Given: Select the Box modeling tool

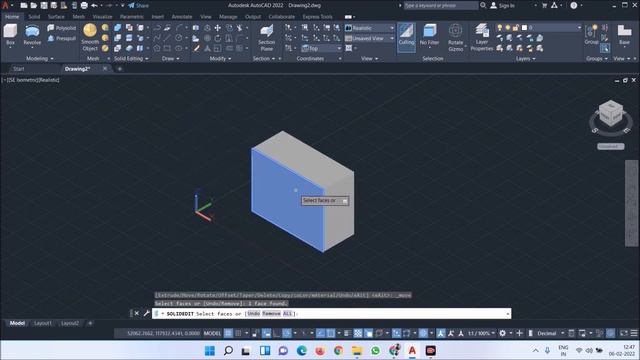Looking at the screenshot, I should point(10,35).
